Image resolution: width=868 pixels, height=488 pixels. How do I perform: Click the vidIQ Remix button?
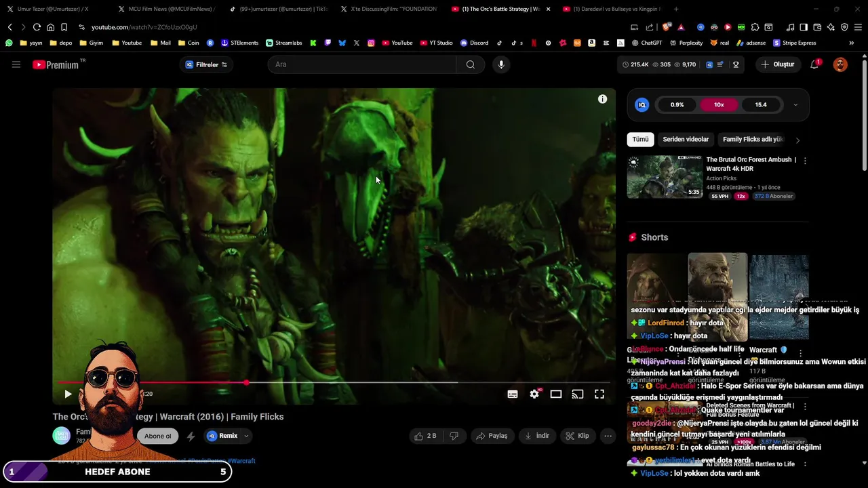(222, 436)
